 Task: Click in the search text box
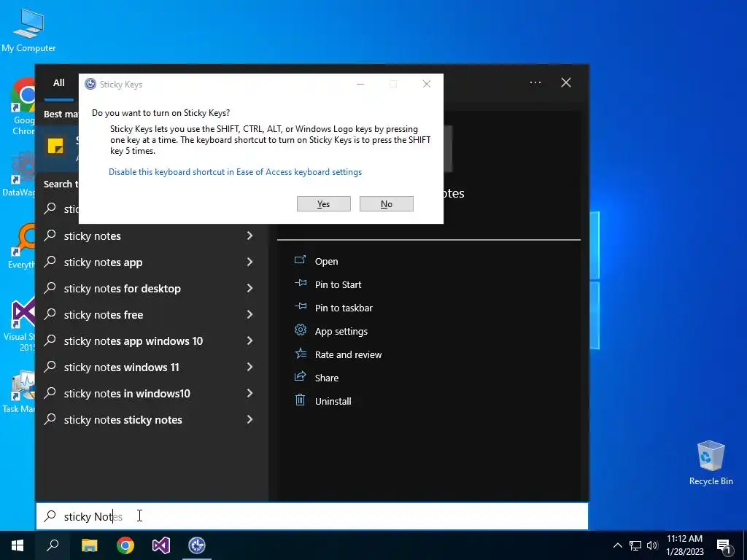click(x=312, y=516)
